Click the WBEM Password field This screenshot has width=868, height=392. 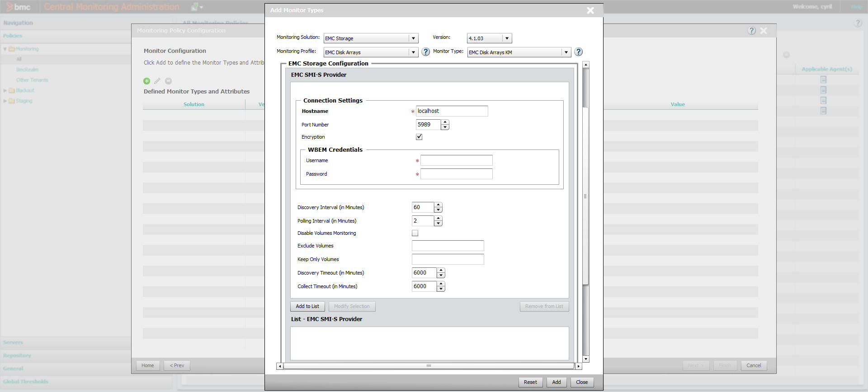(x=456, y=174)
